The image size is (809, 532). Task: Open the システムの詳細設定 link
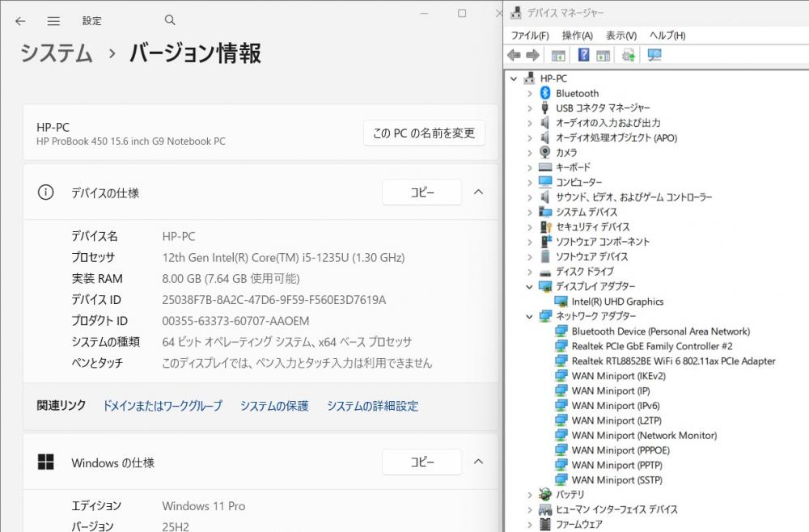point(372,406)
